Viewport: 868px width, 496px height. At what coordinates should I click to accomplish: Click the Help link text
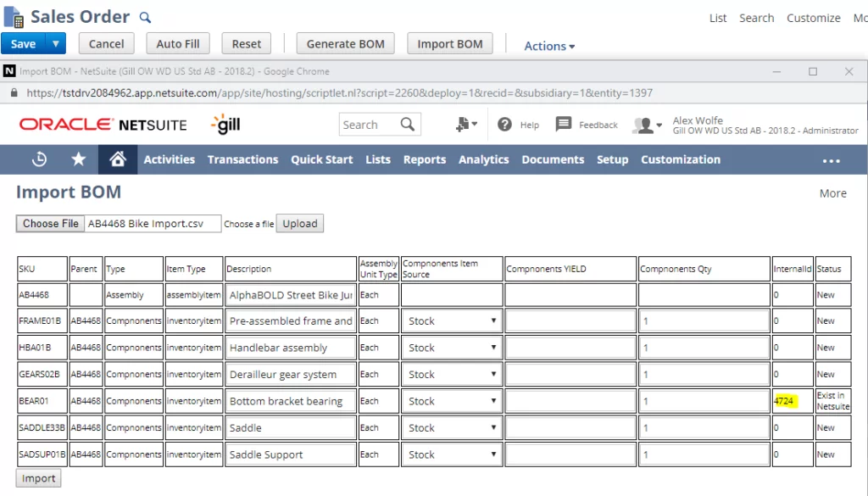530,125
